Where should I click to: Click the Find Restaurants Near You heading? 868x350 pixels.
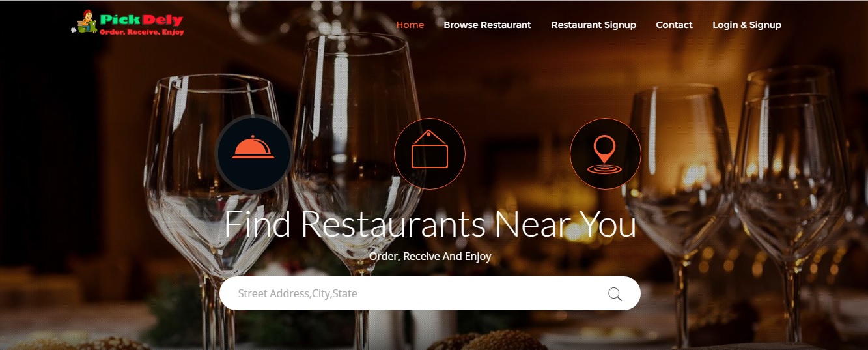pyautogui.click(x=430, y=224)
